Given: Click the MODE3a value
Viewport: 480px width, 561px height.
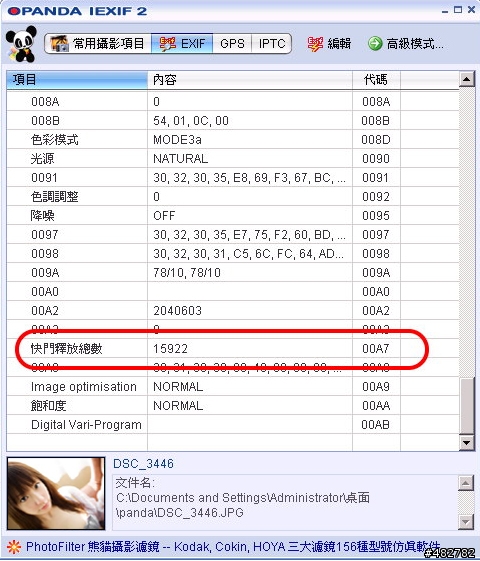Looking at the screenshot, I should coord(177,140).
